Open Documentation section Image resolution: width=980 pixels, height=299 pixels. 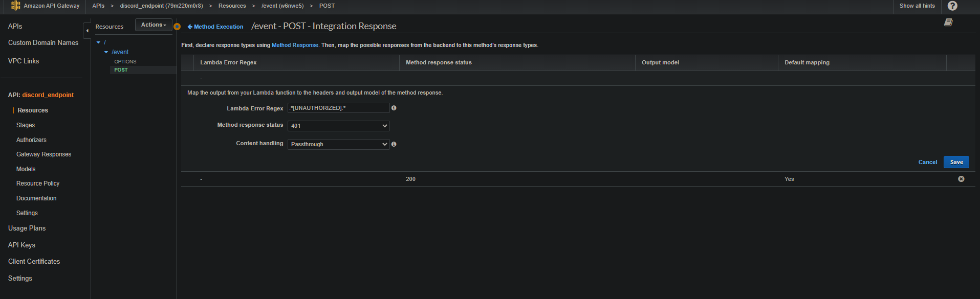(36, 198)
